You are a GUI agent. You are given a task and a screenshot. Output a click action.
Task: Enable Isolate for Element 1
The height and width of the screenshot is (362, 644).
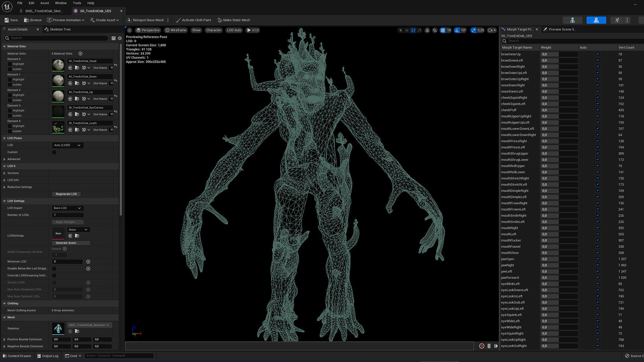(x=10, y=84)
